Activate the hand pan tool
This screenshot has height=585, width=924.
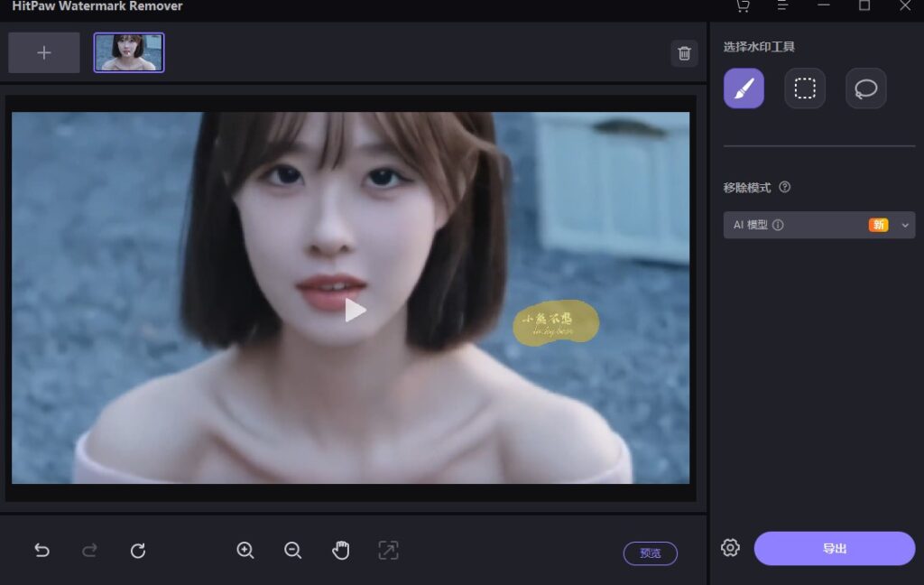[340, 550]
